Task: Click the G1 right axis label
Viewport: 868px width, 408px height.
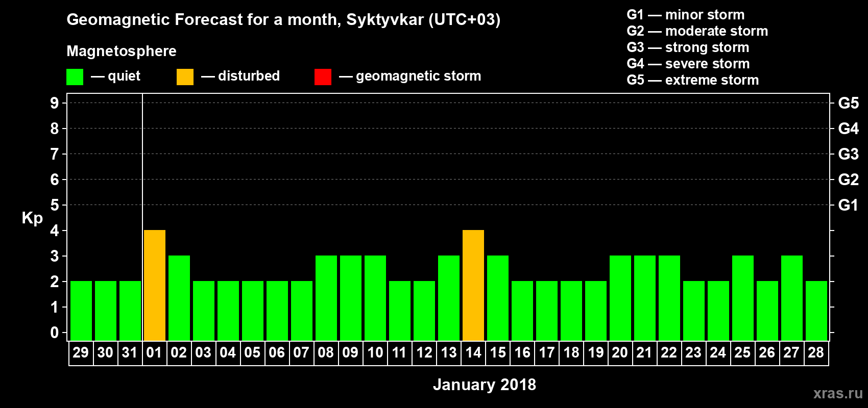Action: click(x=849, y=205)
